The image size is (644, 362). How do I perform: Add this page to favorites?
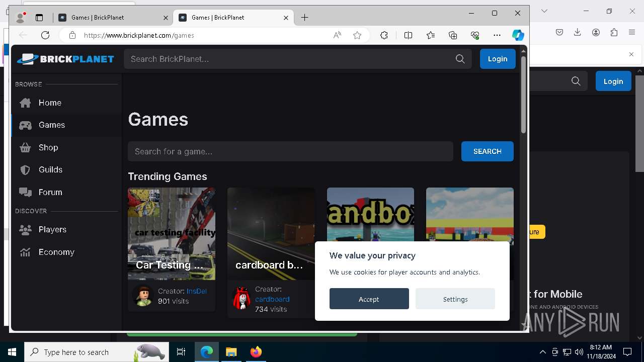click(357, 35)
